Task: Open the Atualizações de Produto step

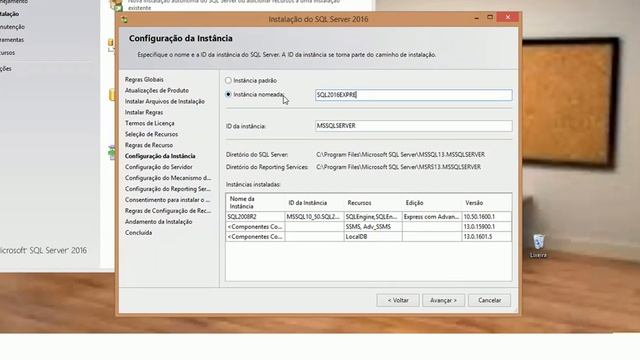Action: pyautogui.click(x=157, y=91)
